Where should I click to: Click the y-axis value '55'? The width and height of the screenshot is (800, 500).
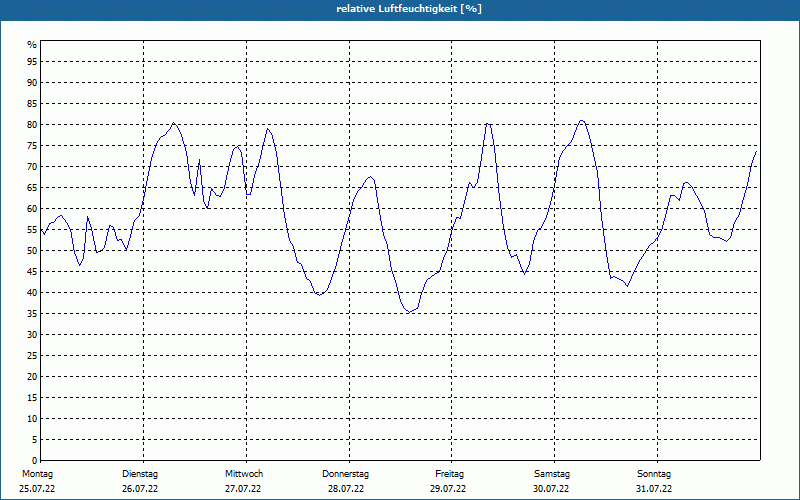(32, 230)
